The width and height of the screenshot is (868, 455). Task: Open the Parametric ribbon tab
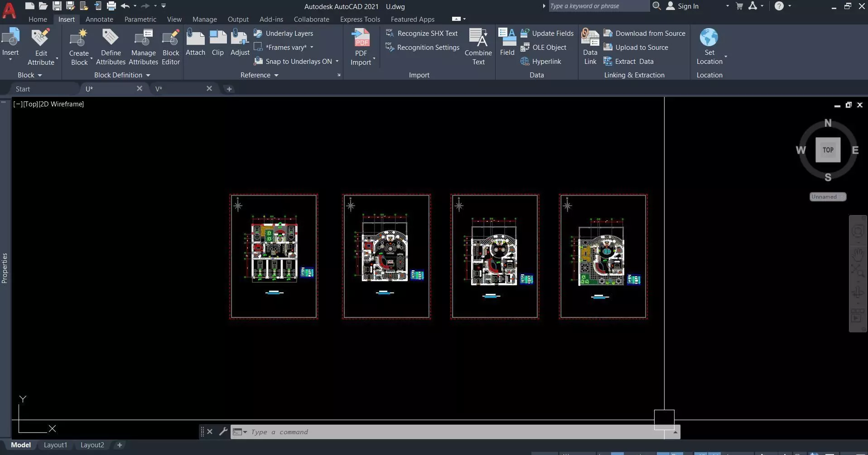point(140,19)
